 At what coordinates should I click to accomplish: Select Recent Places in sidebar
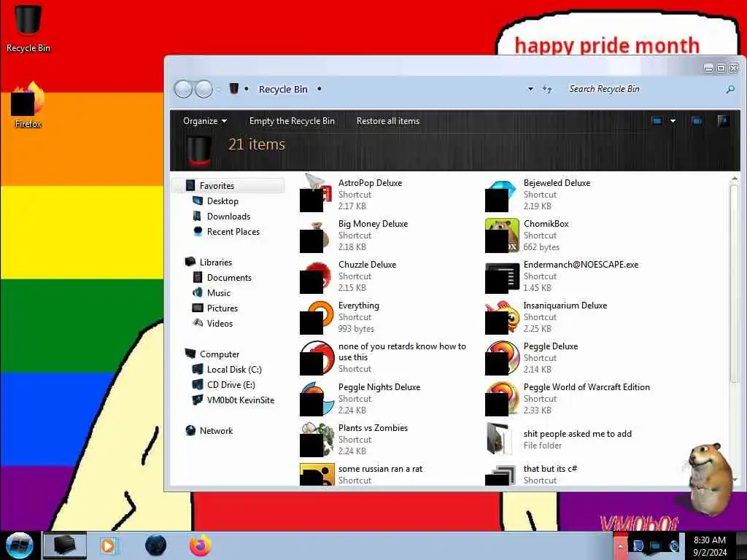pos(233,231)
